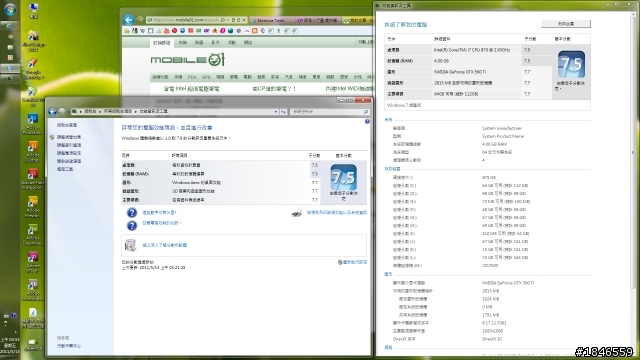Launch Adobe Photoshop from the desktop
Screen dimensions: 640x360
pyautogui.click(x=33, y=124)
